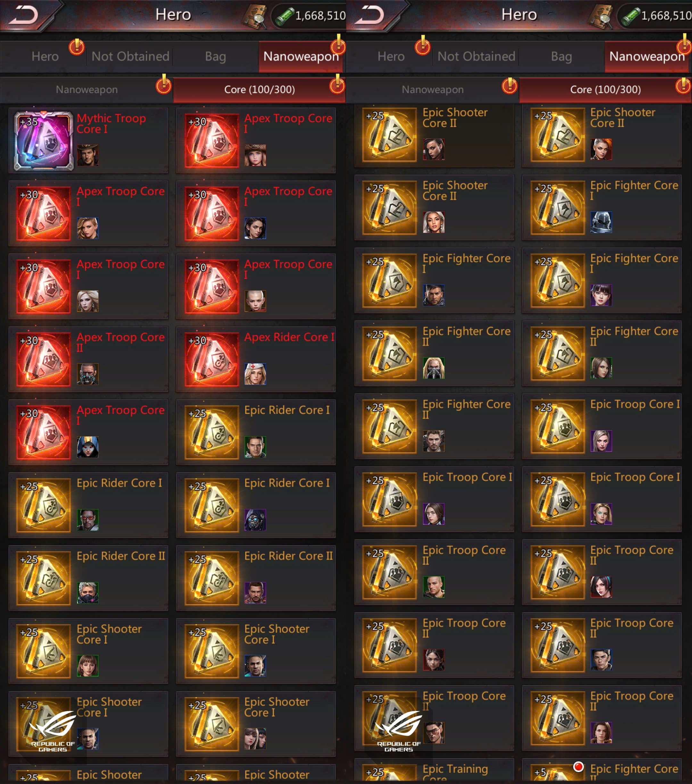Tap the armored-helmet hero portrait under Epic Fighter Core I

click(601, 222)
